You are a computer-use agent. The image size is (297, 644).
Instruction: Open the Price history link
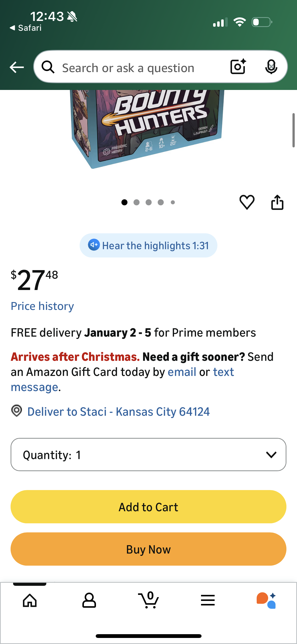tap(42, 306)
